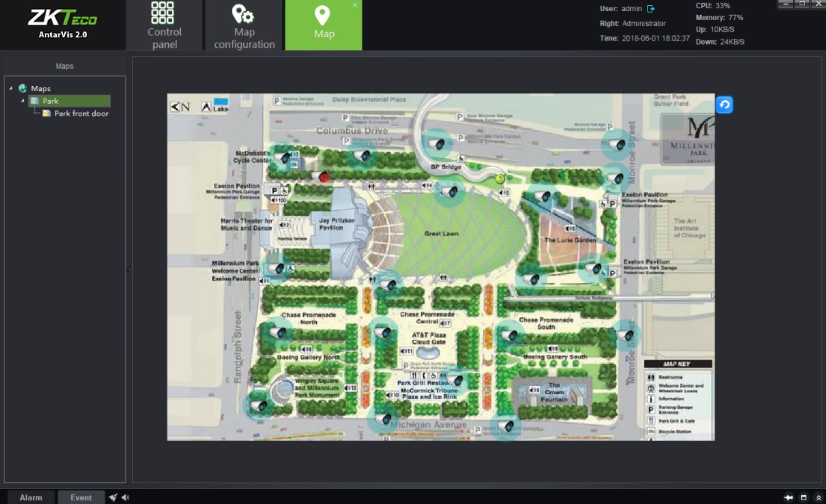Switch to Map configuration tab
Screen dimensions: 826x504
coord(244,25)
